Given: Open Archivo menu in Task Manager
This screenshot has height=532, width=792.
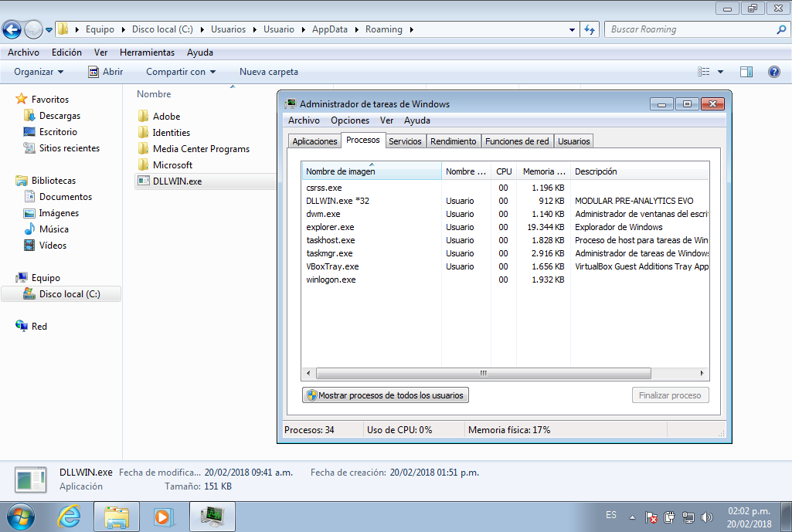Looking at the screenshot, I should pos(304,120).
